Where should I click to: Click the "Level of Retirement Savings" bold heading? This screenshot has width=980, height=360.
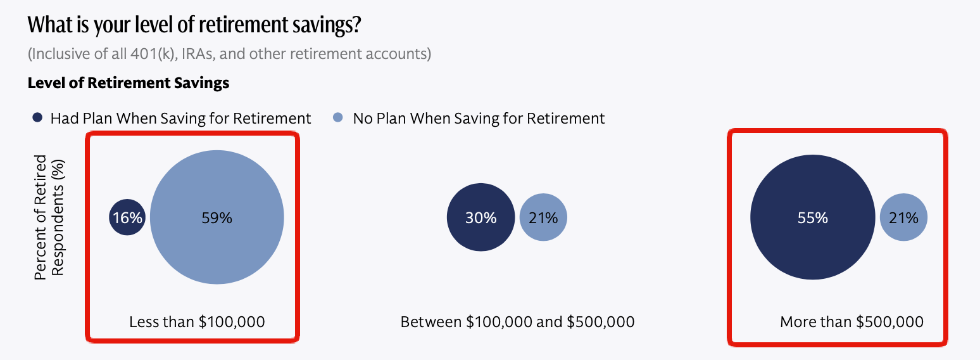129,83
